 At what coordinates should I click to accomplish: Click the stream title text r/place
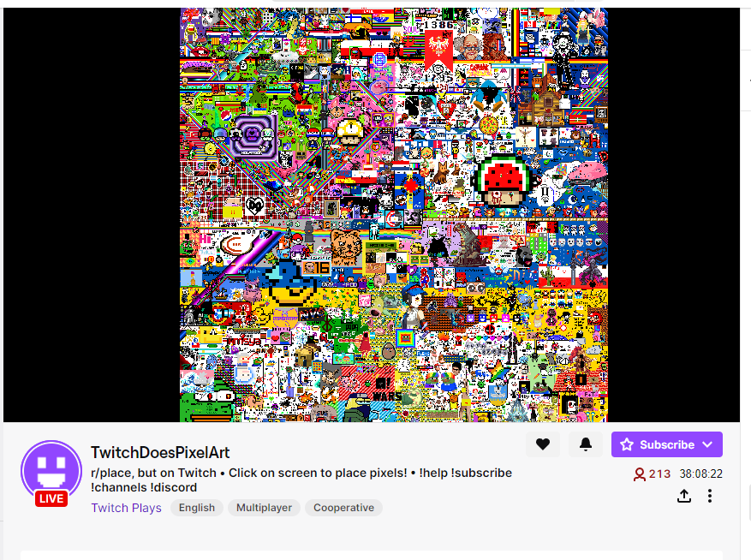point(301,480)
